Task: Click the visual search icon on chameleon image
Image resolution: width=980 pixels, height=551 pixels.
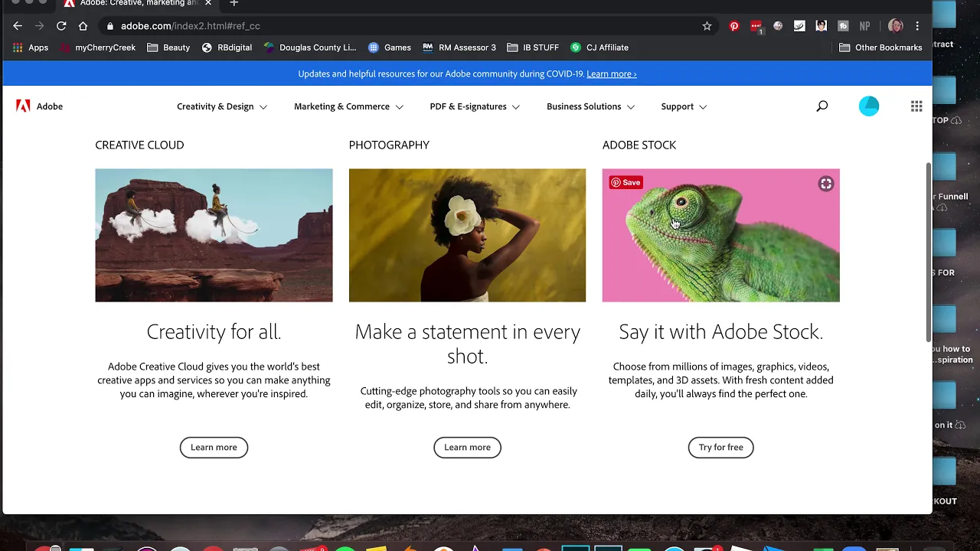Action: [x=825, y=184]
